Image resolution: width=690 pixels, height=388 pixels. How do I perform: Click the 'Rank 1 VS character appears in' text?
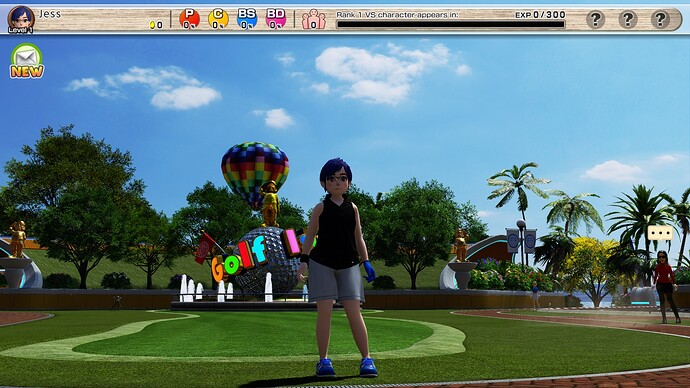coord(397,15)
